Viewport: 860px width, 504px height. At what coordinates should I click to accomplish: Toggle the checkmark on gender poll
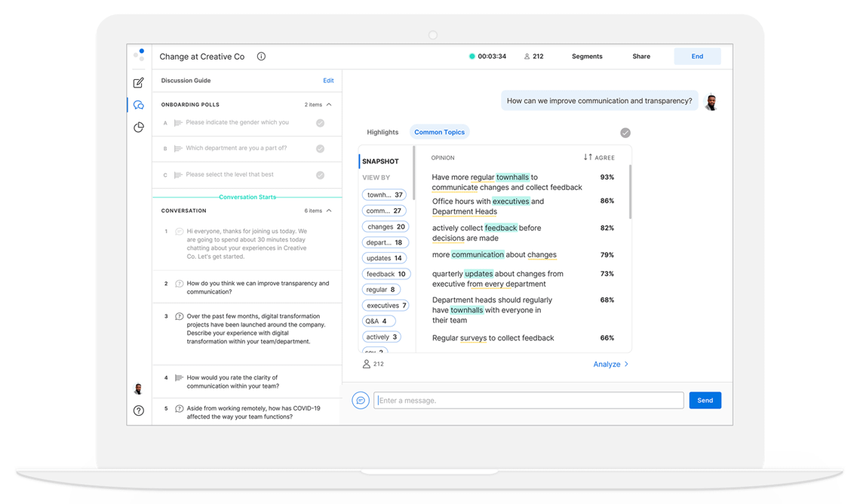coord(321,123)
